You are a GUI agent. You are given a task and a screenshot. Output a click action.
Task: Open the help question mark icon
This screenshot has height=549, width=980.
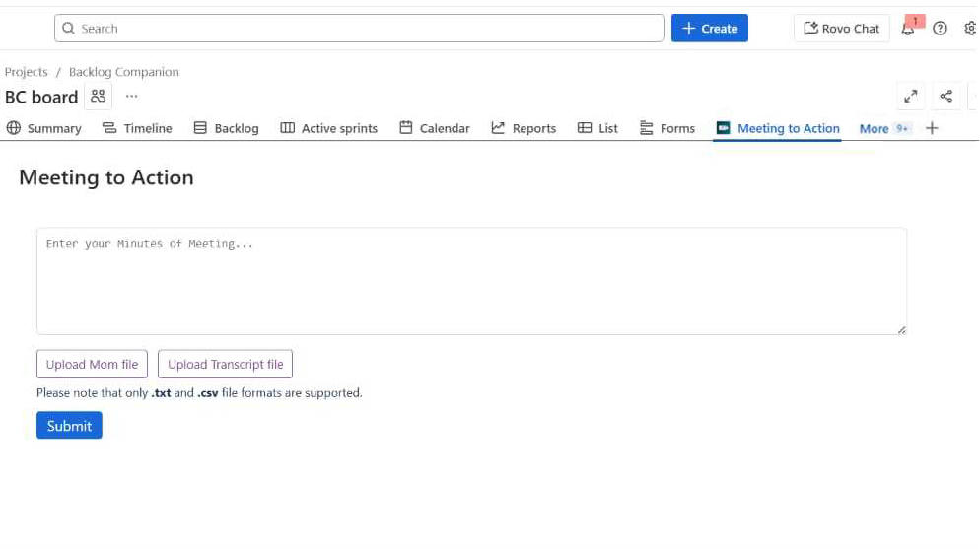point(941,29)
